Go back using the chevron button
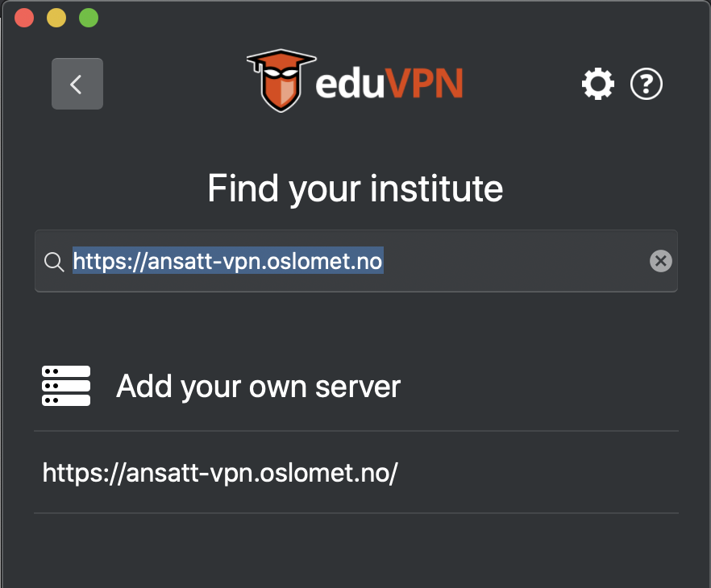 click(x=77, y=84)
